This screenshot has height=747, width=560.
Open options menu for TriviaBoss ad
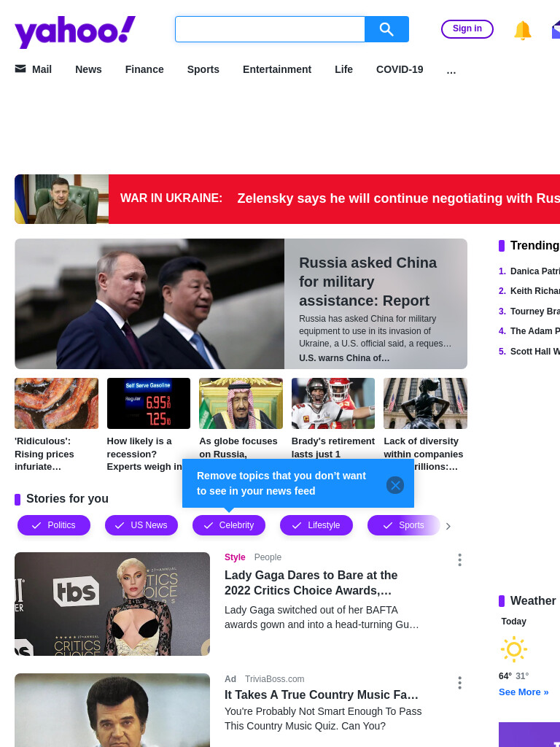point(459,683)
